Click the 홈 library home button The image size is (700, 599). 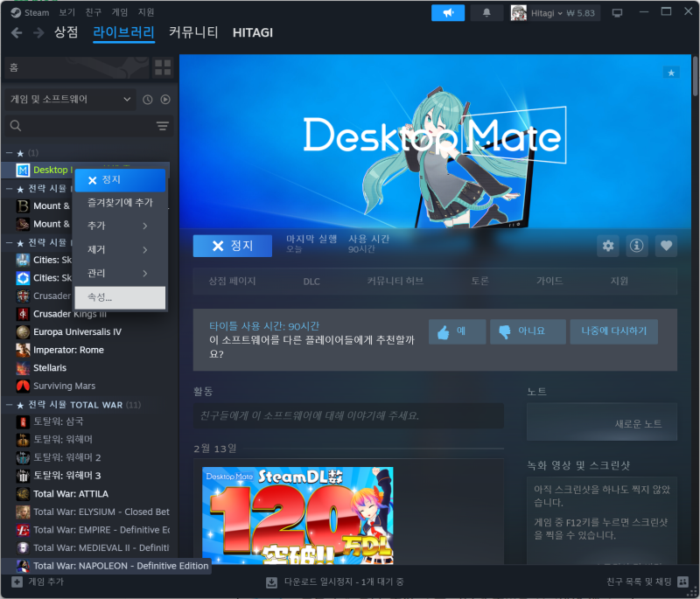(77, 68)
